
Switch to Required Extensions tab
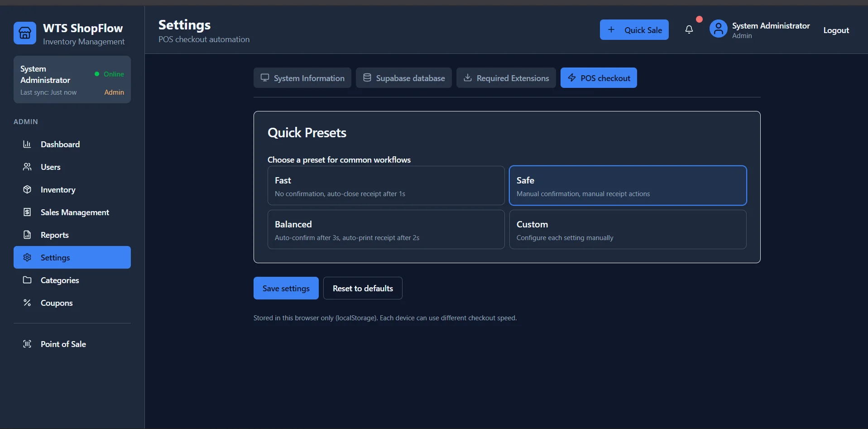[506, 78]
